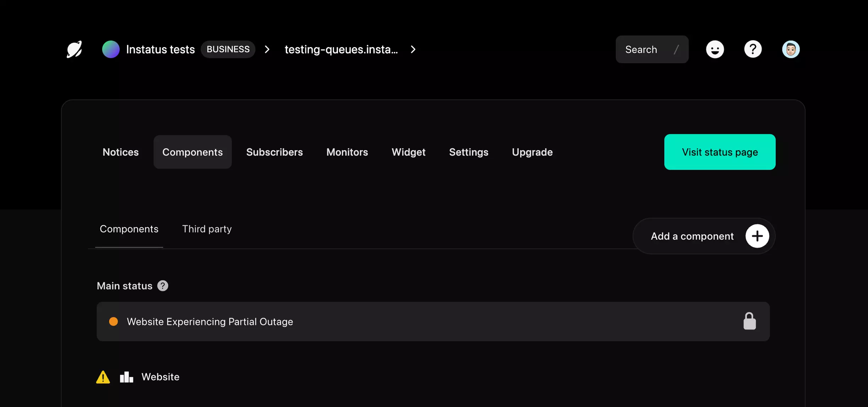Focus the Search field
Screen dimensions: 868x407
(x=652, y=49)
